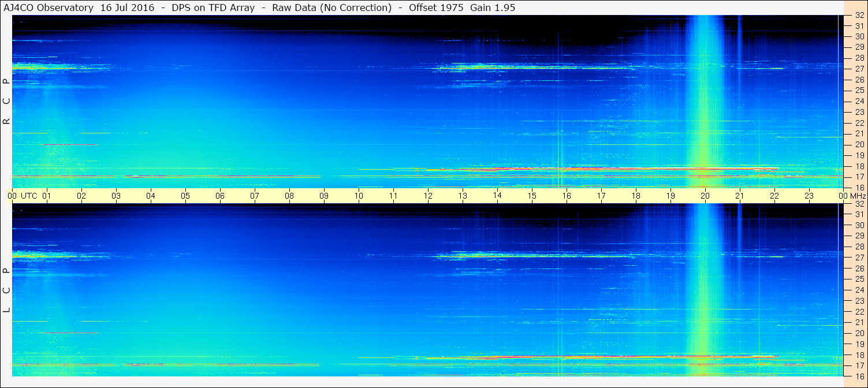Select the 19 hour marker

tap(670, 196)
